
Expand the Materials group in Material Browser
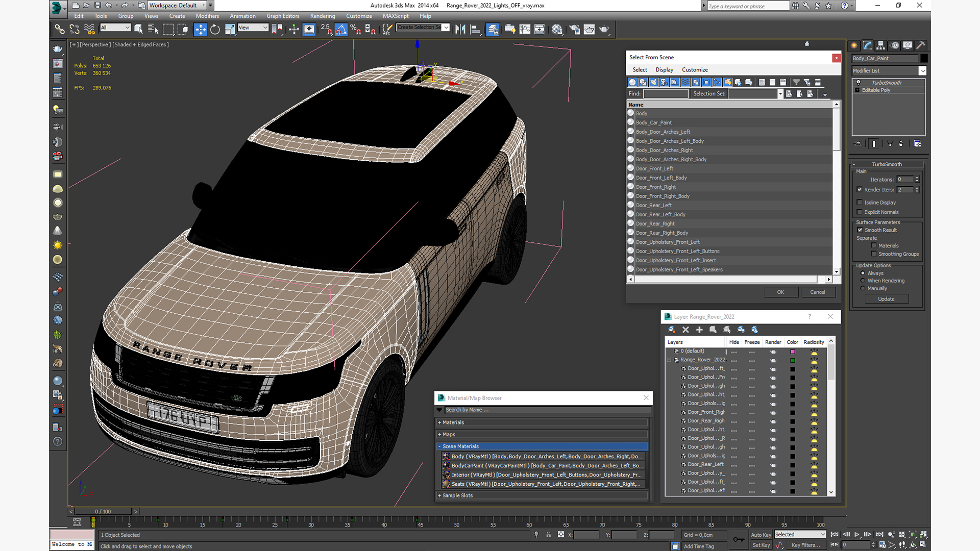(542, 422)
